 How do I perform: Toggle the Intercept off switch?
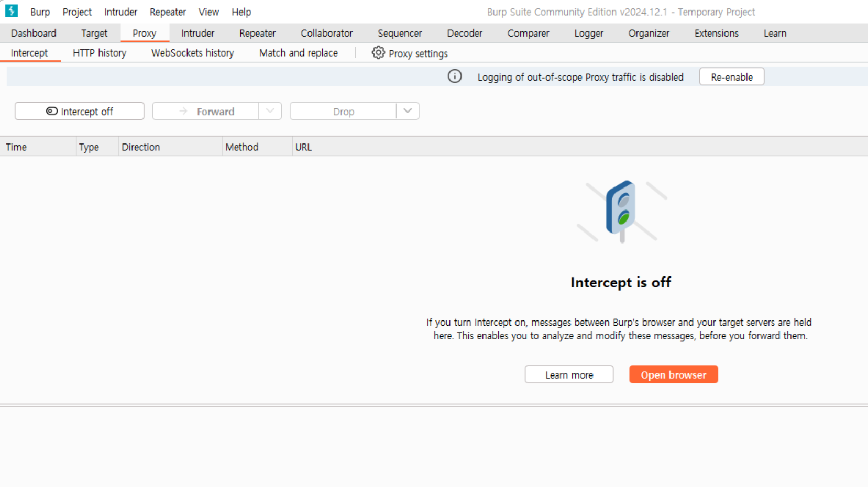[79, 111]
